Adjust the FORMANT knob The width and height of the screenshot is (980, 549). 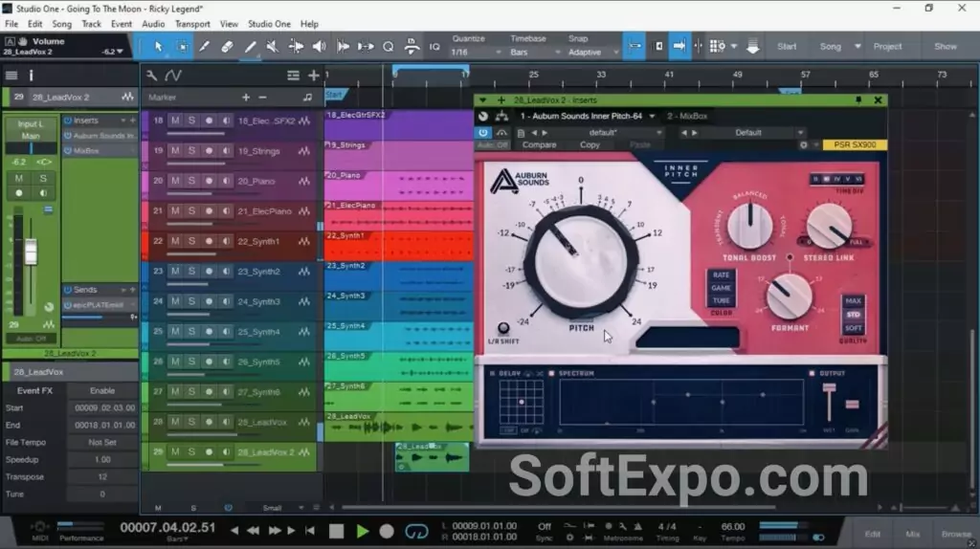(x=790, y=296)
